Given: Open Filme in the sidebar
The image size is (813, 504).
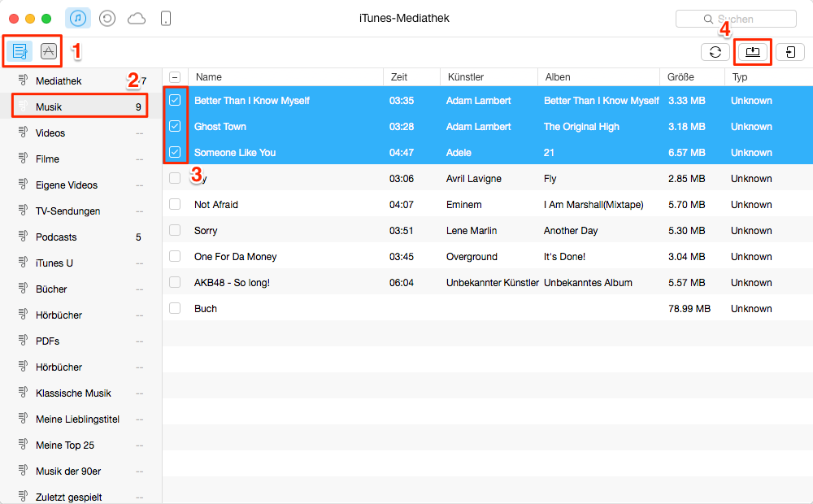Looking at the screenshot, I should pyautogui.click(x=80, y=159).
